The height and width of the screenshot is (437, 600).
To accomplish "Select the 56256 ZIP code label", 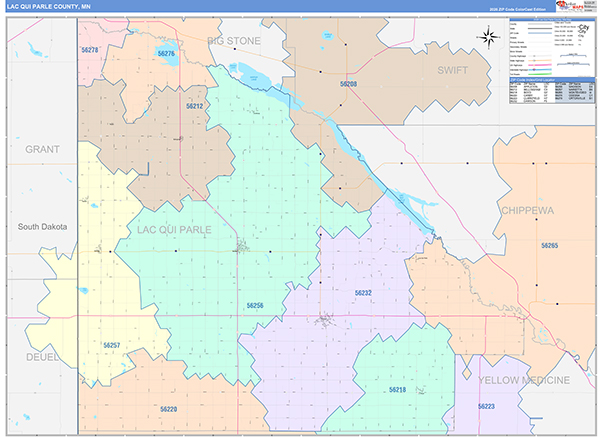I will pos(255,305).
